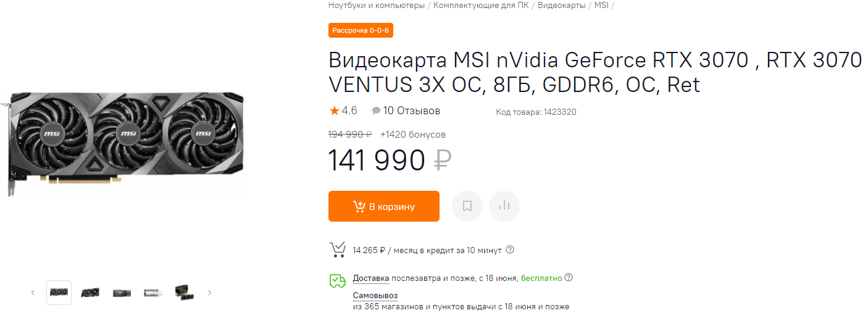Click the orange star rating icon
The image size is (868, 326).
click(334, 111)
